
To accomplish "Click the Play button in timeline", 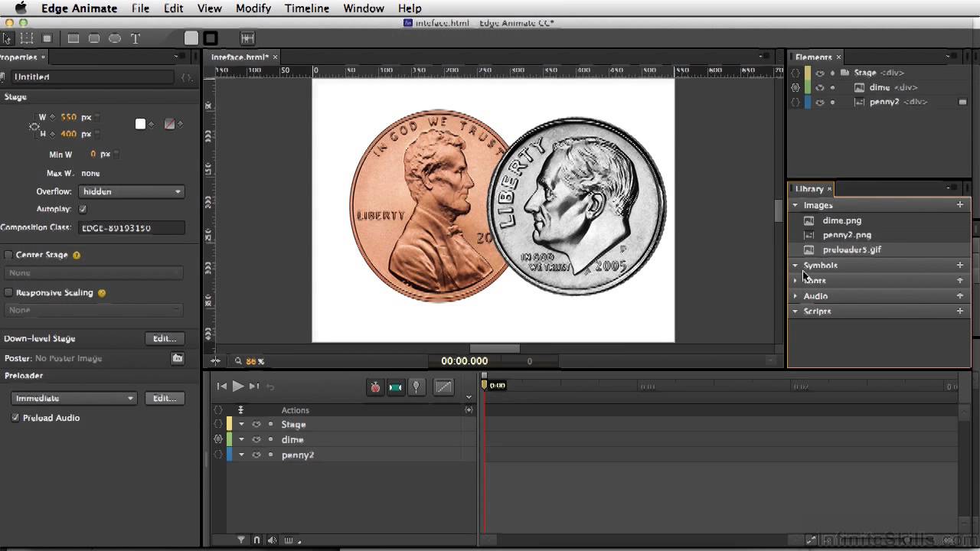I will point(238,386).
